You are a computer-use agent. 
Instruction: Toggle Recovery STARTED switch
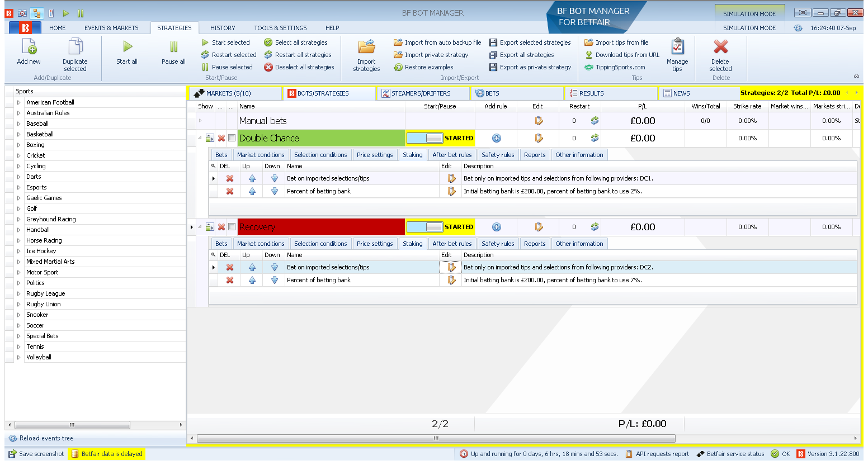pos(425,227)
